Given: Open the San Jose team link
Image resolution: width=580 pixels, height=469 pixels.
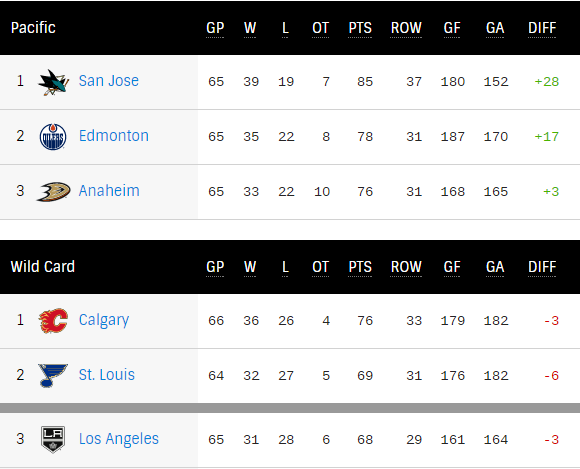Looking at the screenshot, I should (109, 81).
